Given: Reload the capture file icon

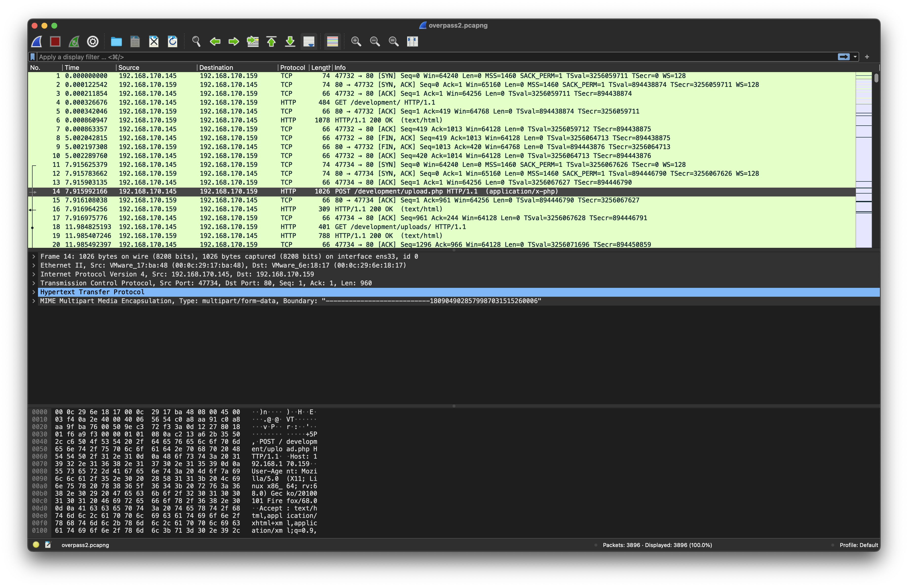Looking at the screenshot, I should [172, 41].
